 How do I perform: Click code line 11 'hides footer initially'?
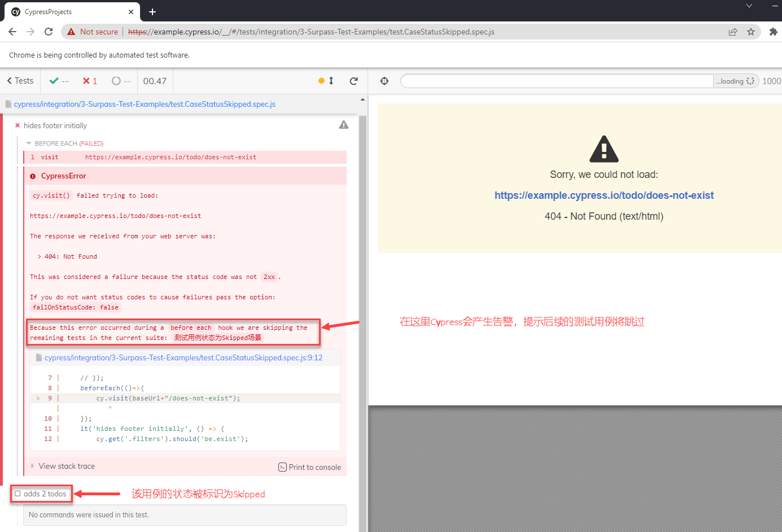point(152,429)
